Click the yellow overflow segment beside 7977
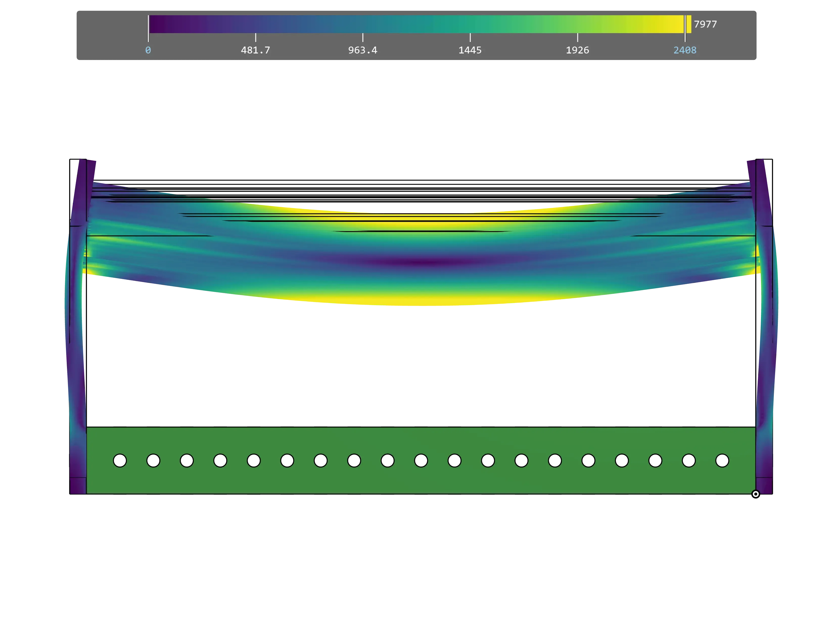The image size is (833, 644). pos(689,24)
